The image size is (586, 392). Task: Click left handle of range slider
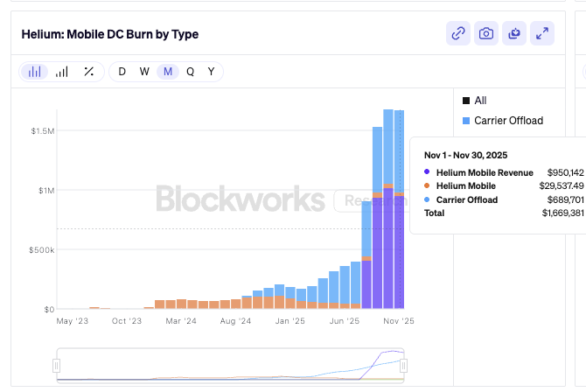(57, 365)
